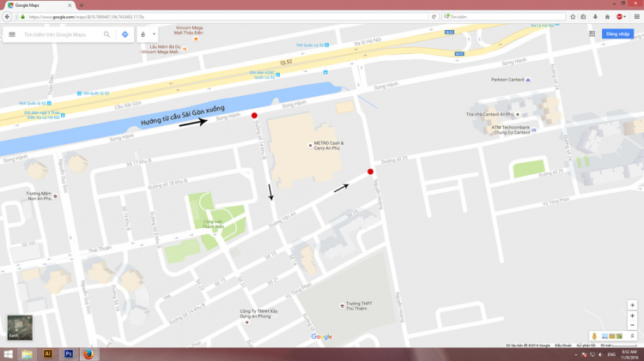Click the browser back arrow
Image resolution: width=644 pixels, height=361 pixels.
coord(7,17)
